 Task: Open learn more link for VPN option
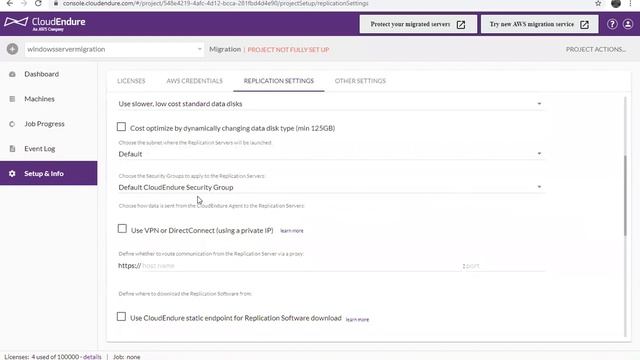[291, 231]
